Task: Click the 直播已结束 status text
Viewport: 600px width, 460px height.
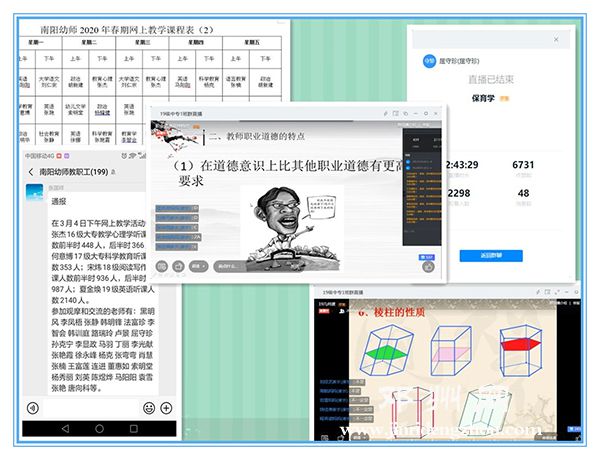Action: tap(491, 79)
